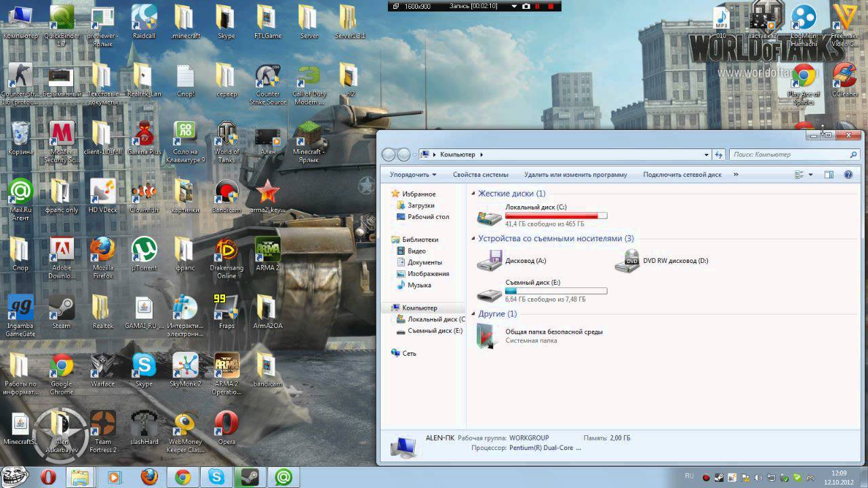Open the McAfee Security Scan shortcut
The height and width of the screenshot is (488, 868).
point(62,141)
